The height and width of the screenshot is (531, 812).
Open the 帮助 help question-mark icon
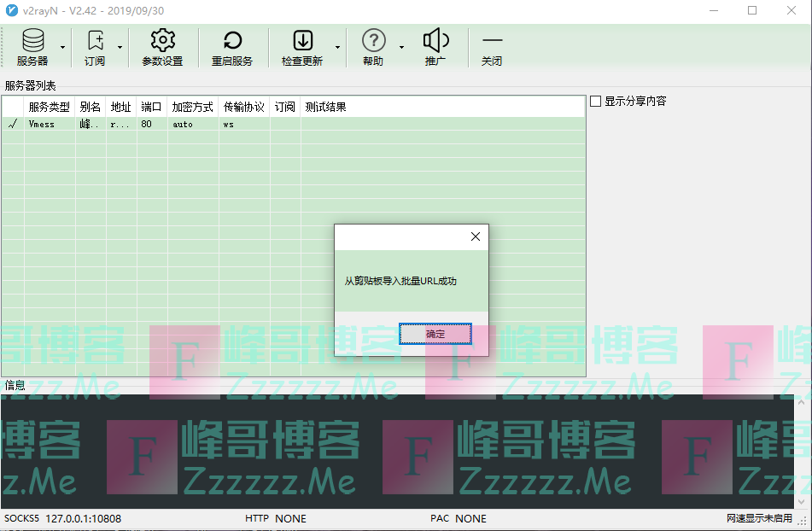pyautogui.click(x=373, y=40)
